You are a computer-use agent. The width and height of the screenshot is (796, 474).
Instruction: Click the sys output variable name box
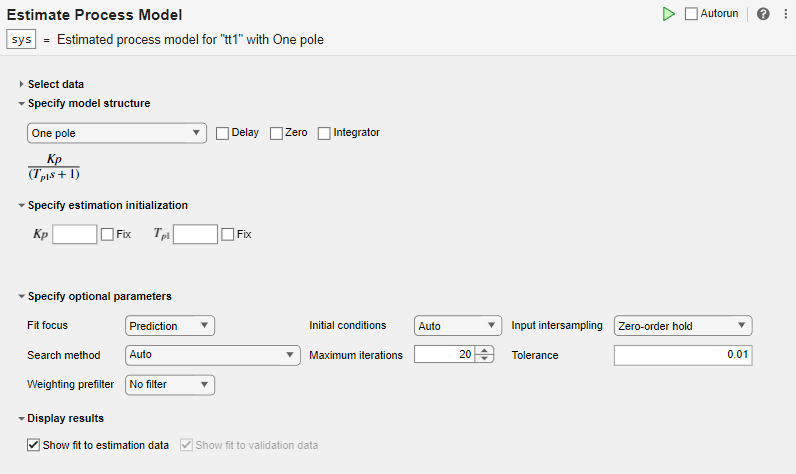[x=21, y=39]
